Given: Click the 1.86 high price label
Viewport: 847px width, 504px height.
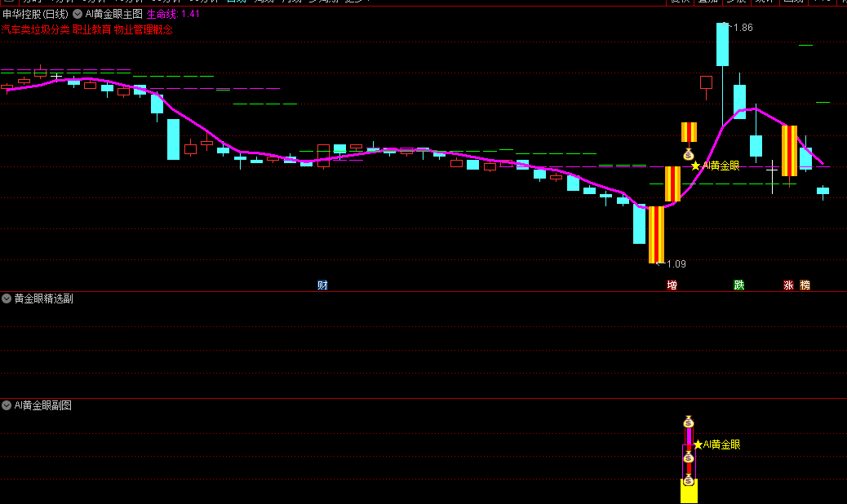Looking at the screenshot, I should coord(743,28).
